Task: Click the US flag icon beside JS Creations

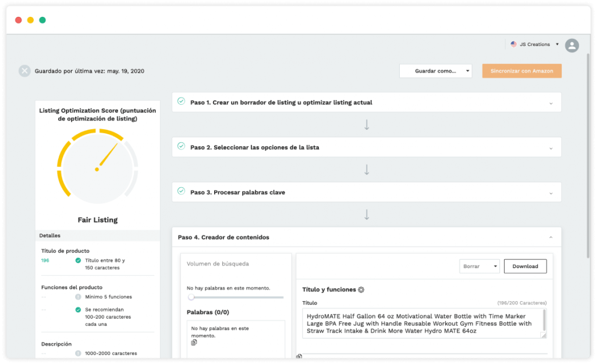Action: point(513,44)
